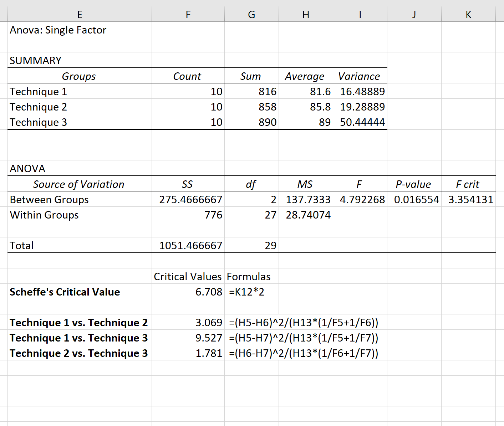Select column I header

point(360,14)
